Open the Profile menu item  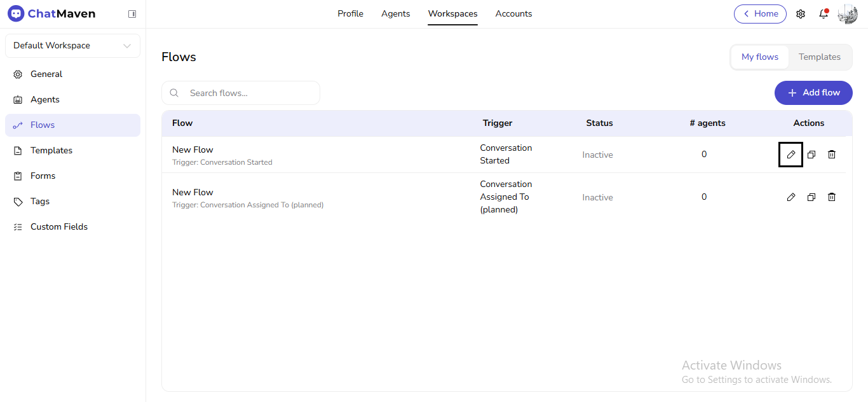(x=350, y=13)
